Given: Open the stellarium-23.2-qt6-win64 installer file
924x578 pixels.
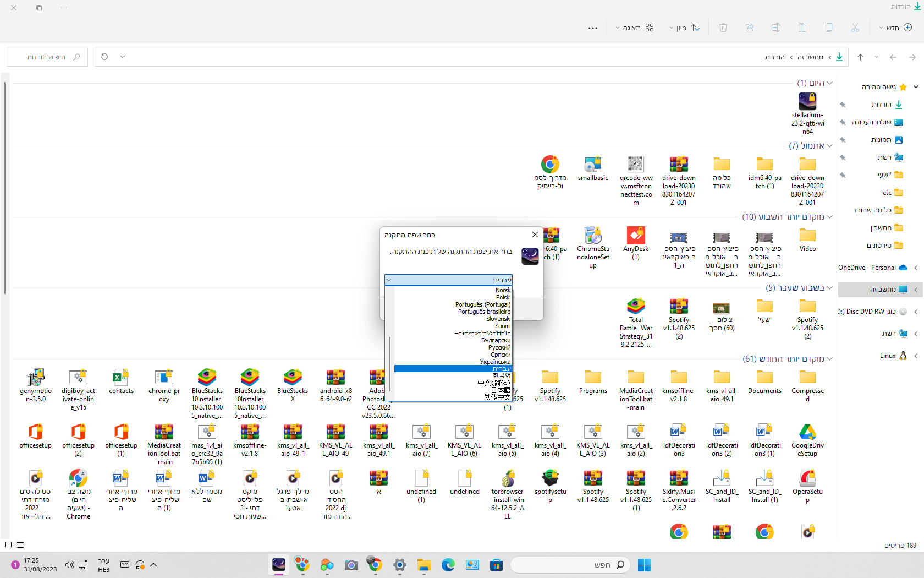Looking at the screenshot, I should tap(807, 113).
